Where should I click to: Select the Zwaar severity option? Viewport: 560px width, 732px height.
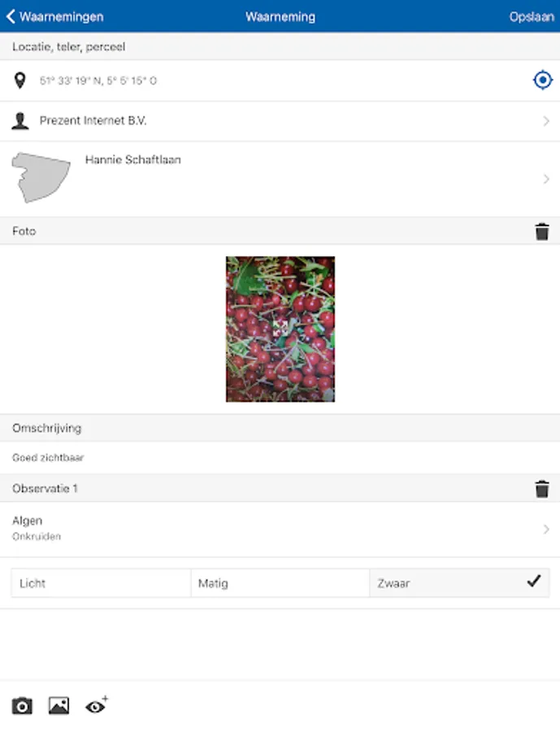(x=459, y=583)
